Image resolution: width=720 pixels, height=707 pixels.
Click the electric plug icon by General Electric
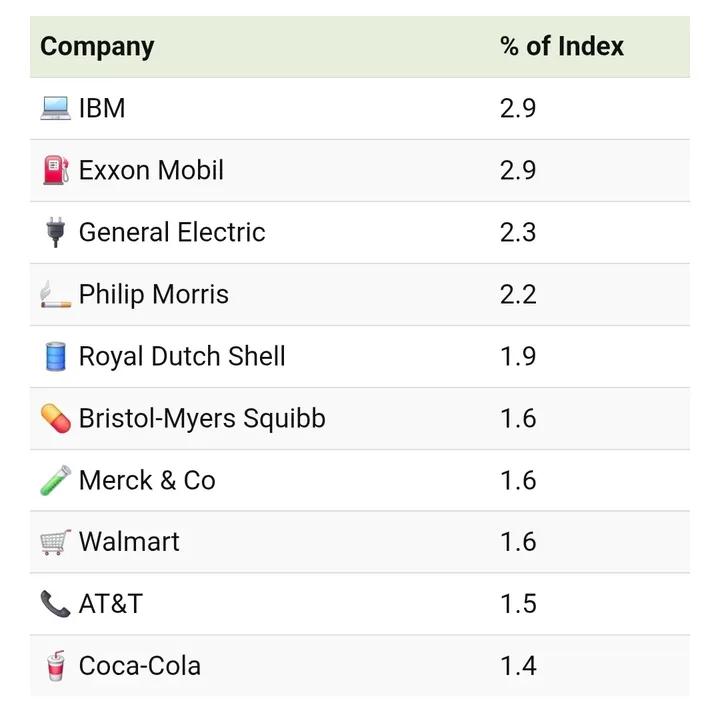point(55,232)
